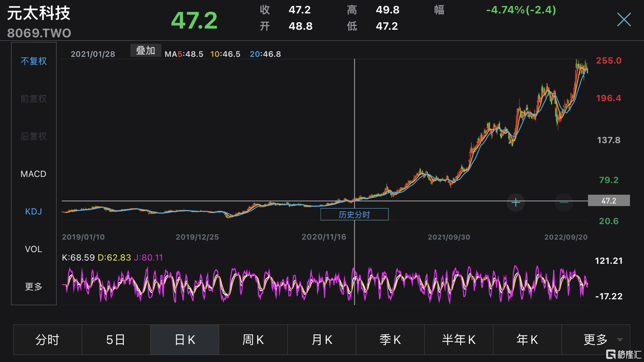The image size is (644, 362).
Task: Click the high price value 49.8
Action: tap(388, 10)
